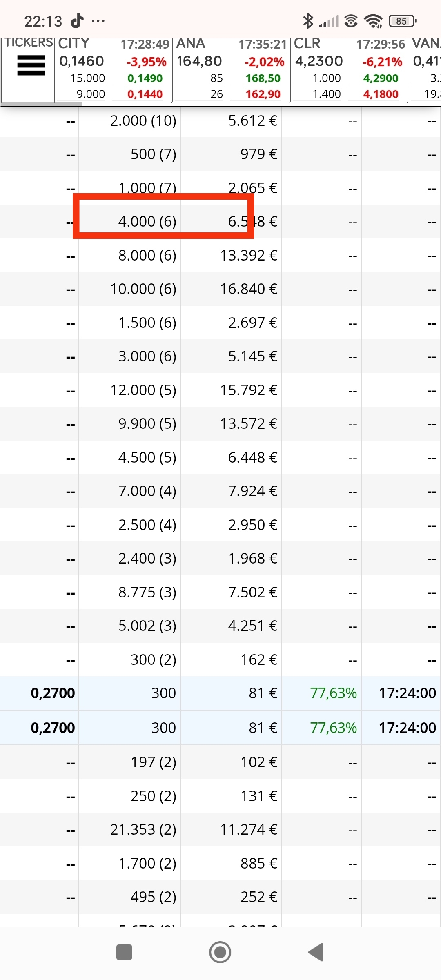Select the CITY ticker card
441x980 pixels.
point(113,69)
